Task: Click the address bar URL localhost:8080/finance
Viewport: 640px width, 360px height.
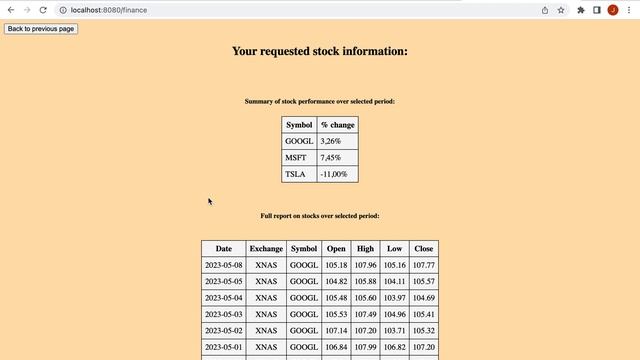Action: (109, 10)
